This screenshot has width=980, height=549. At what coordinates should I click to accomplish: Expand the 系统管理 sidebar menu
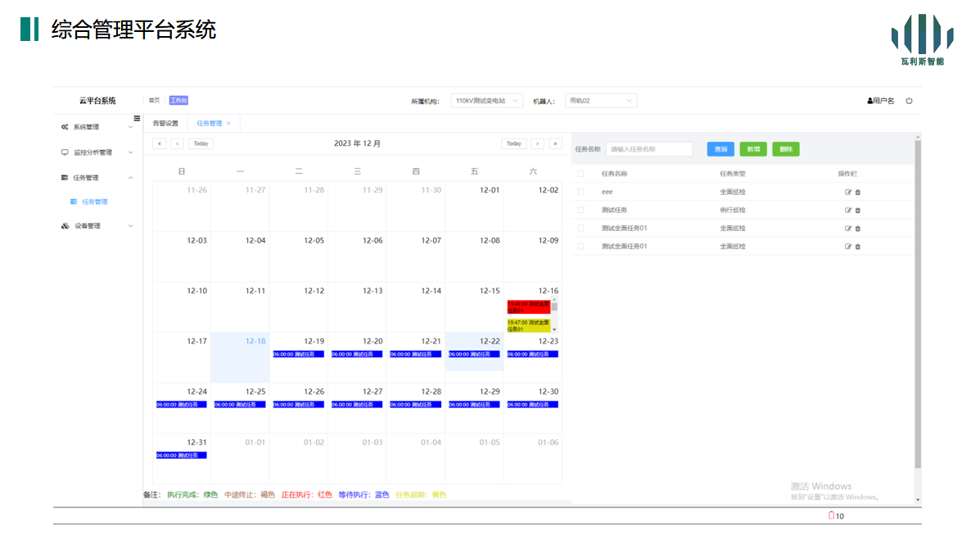click(97, 127)
